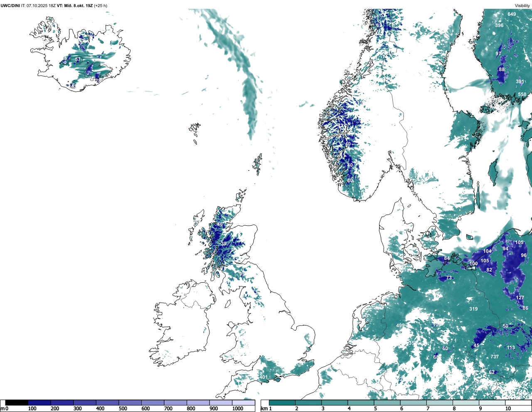Click the '500' tick label on the metre scale
Viewport: 532px width, 412px height.
(x=123, y=409)
